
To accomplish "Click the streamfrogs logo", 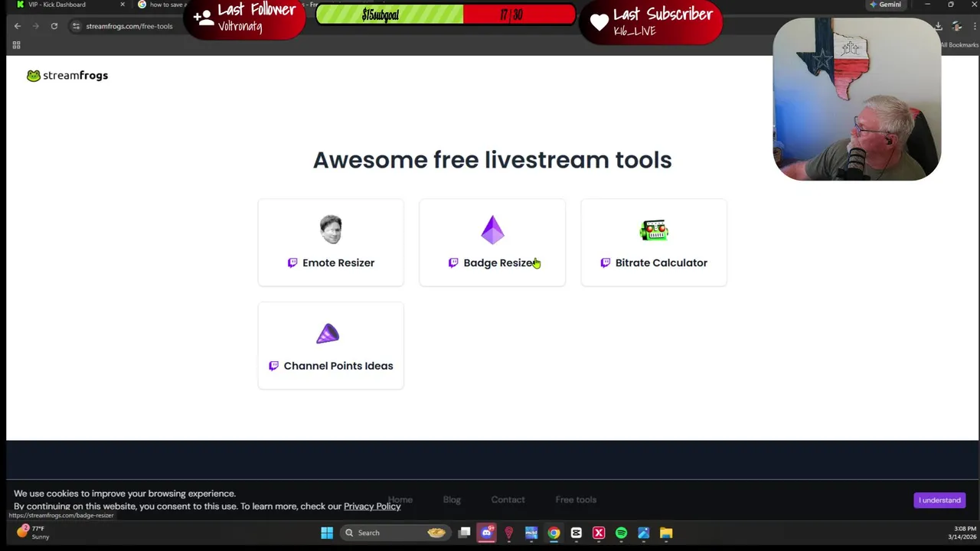I will click(x=67, y=75).
